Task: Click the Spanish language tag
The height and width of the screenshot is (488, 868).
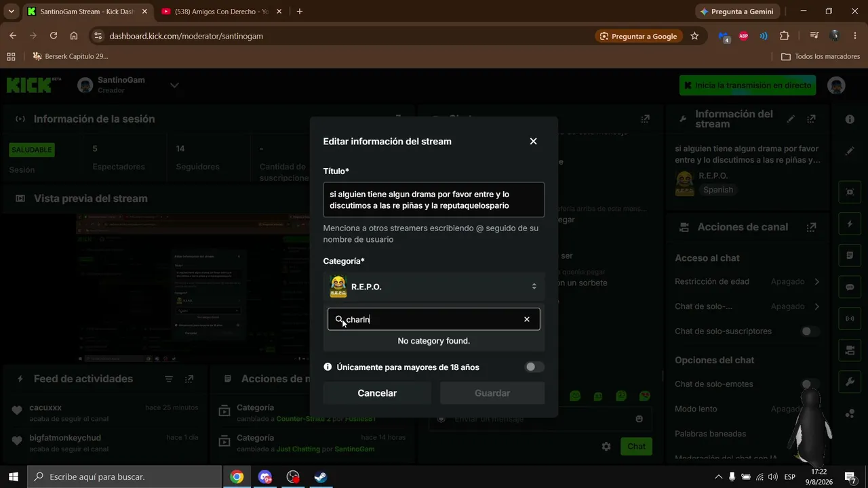Action: click(718, 190)
